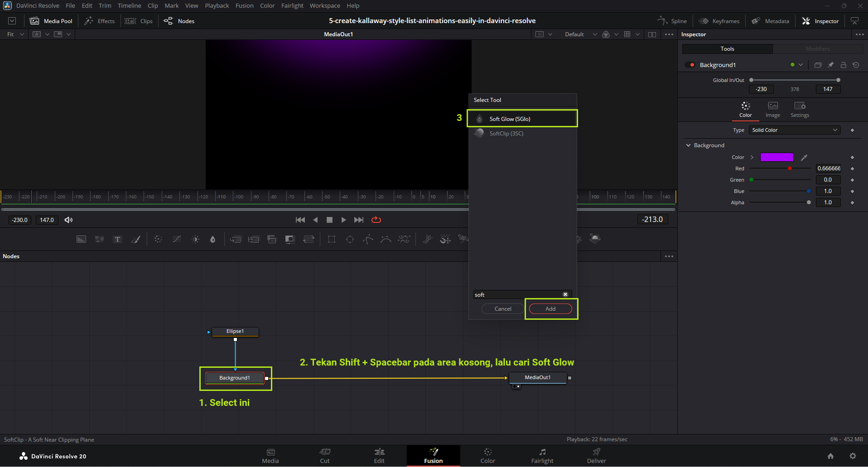Select the Rectangle mask tool
Image resolution: width=868 pixels, height=467 pixels.
pos(332,239)
